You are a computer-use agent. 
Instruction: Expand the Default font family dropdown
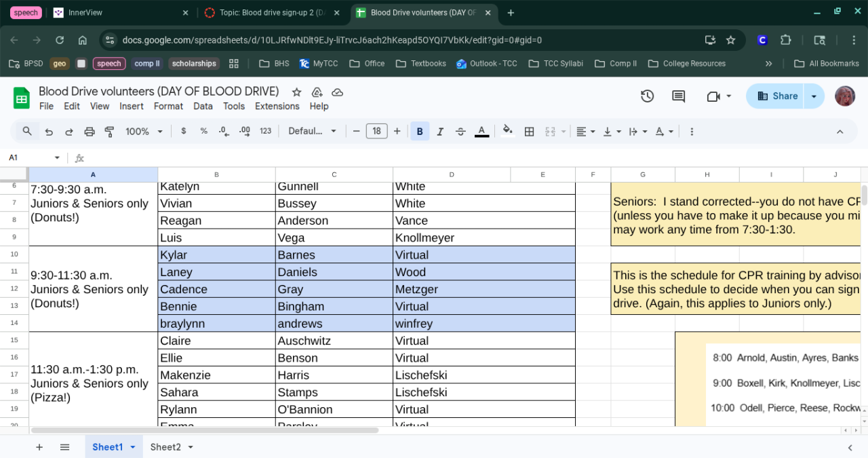point(312,132)
